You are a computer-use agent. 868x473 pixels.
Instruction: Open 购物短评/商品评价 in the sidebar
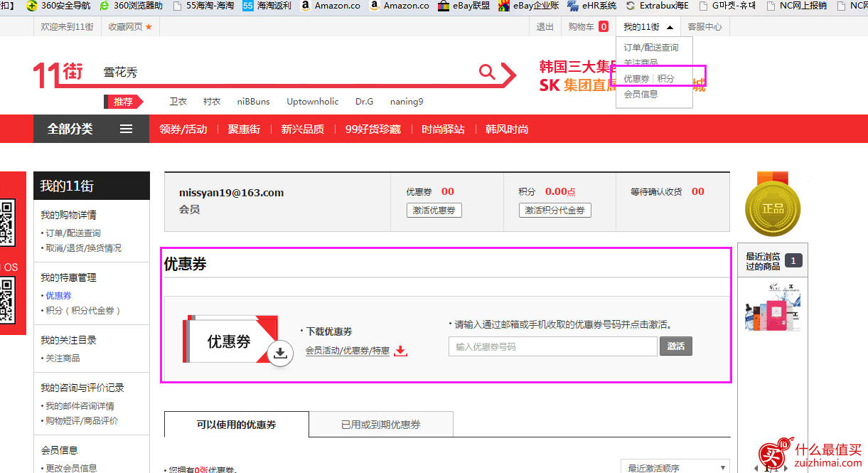pyautogui.click(x=82, y=421)
